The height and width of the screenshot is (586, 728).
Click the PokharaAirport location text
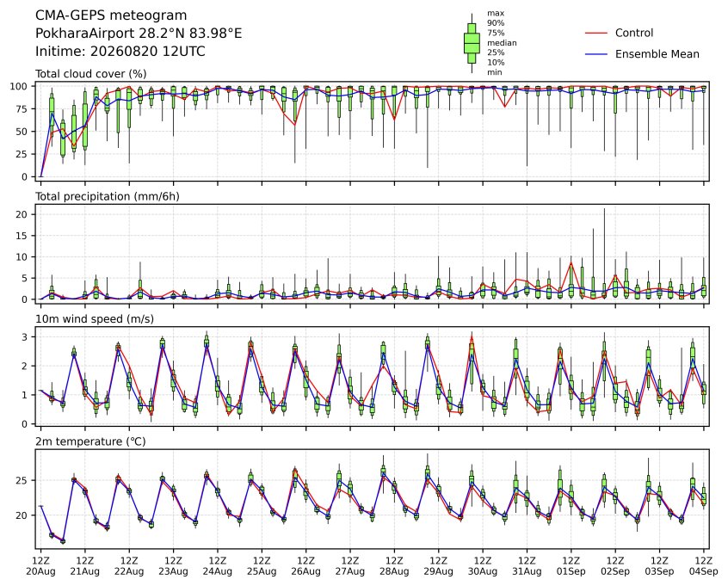(x=139, y=34)
